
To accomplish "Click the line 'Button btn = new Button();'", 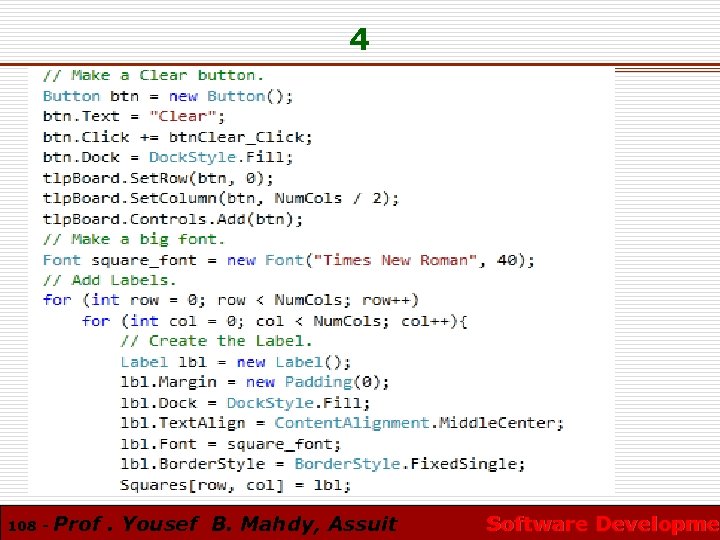I will pyautogui.click(x=168, y=96).
